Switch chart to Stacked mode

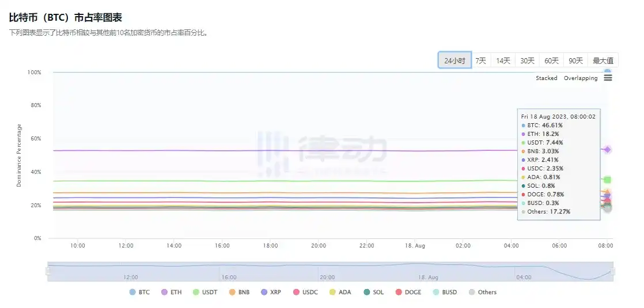[546, 78]
